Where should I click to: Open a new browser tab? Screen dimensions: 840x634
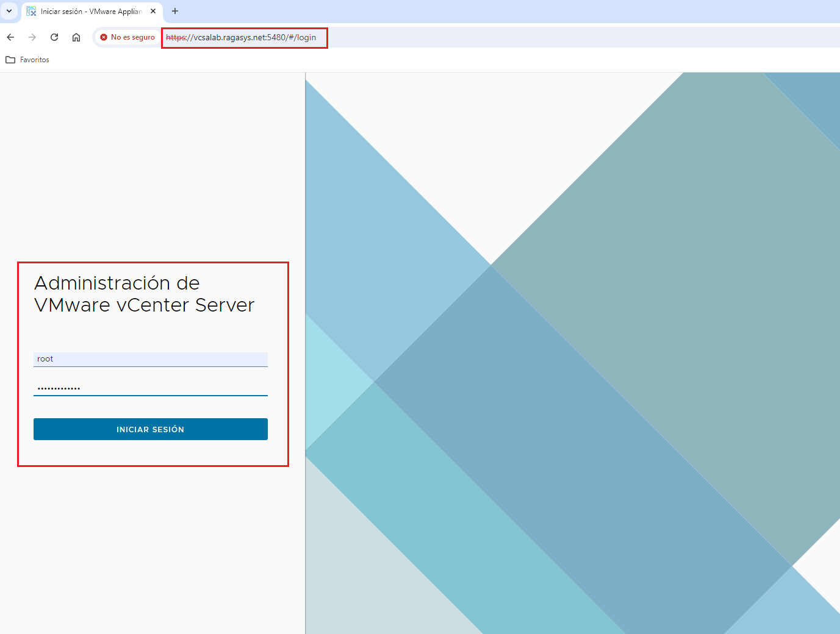coord(175,11)
